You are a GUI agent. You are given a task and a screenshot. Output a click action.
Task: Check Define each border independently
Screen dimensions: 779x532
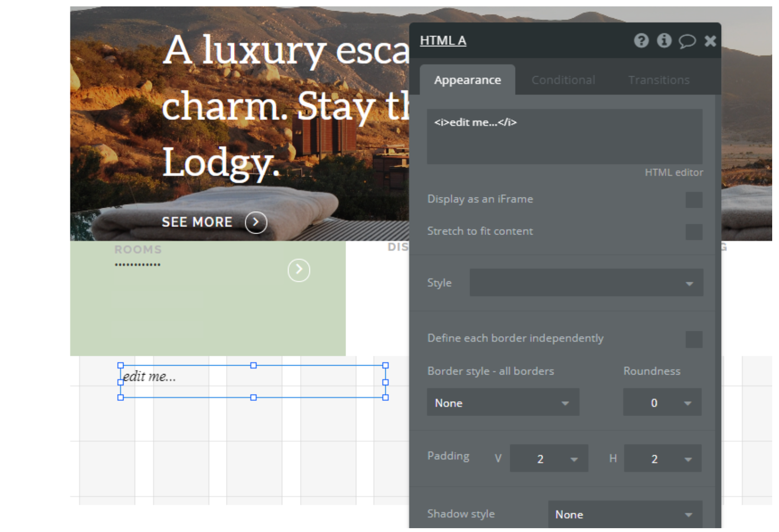click(694, 339)
